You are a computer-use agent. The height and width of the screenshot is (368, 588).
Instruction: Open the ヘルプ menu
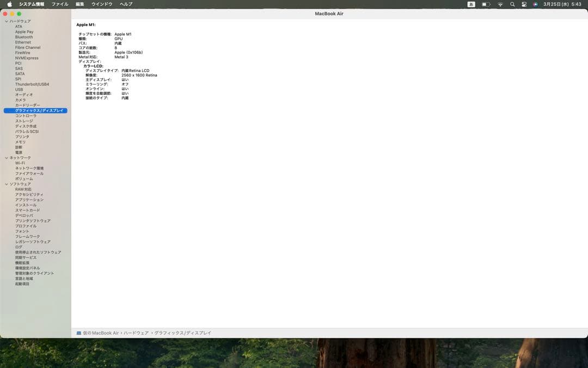pos(126,4)
